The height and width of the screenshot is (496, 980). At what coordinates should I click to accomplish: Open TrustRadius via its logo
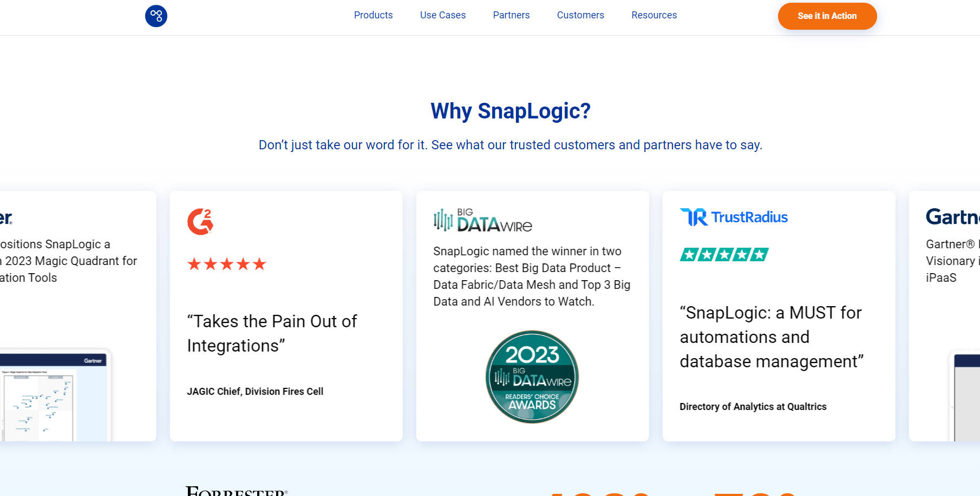[734, 217]
